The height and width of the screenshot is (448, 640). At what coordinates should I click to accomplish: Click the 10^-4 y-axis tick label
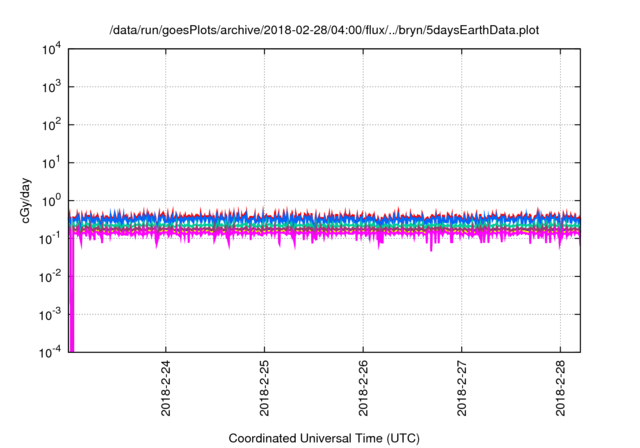[x=50, y=352]
